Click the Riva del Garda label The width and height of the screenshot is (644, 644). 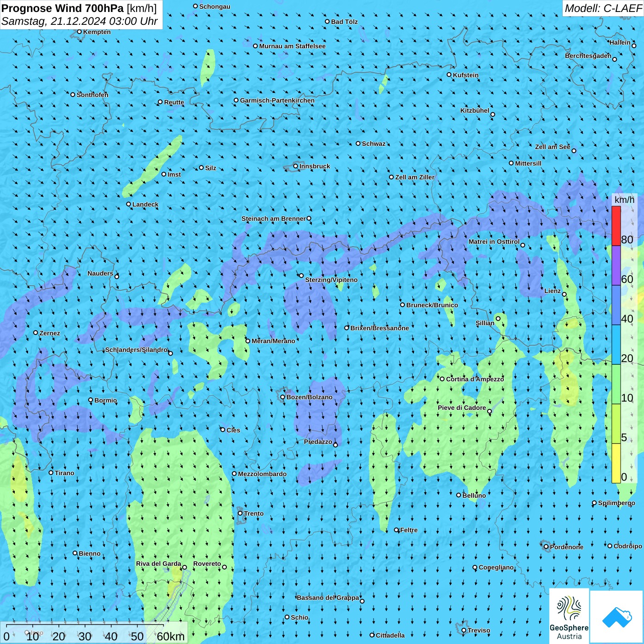[x=158, y=563]
